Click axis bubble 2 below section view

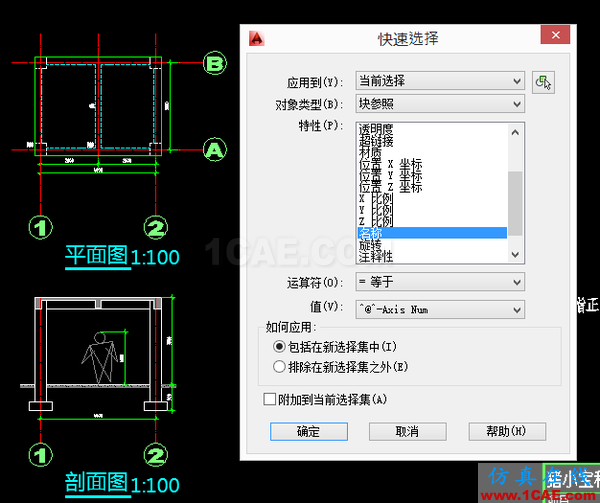[x=156, y=455]
